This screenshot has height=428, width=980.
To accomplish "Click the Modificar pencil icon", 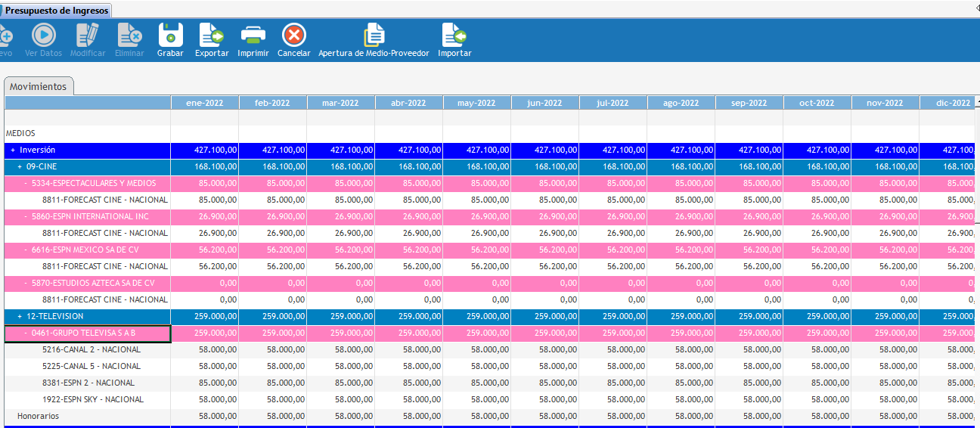I will [88, 35].
